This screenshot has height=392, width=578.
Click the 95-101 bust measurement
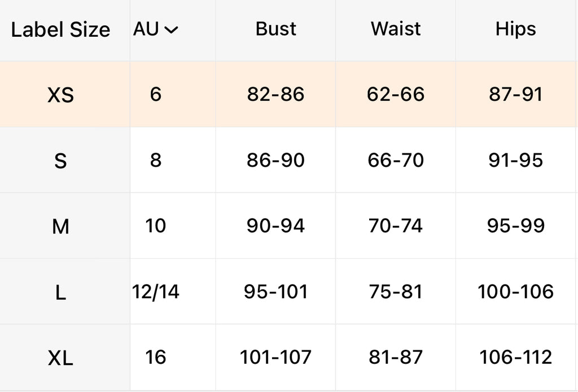[x=275, y=292]
